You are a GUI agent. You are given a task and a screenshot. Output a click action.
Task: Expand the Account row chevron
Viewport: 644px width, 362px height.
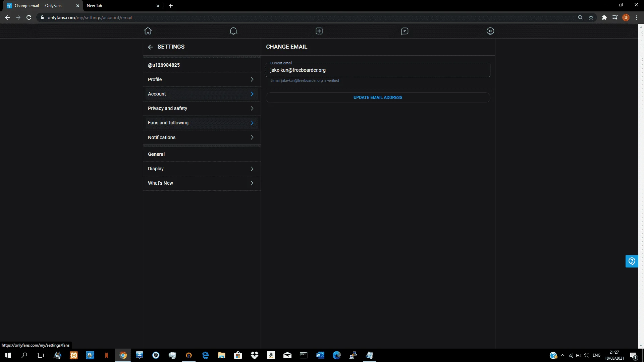pyautogui.click(x=252, y=94)
